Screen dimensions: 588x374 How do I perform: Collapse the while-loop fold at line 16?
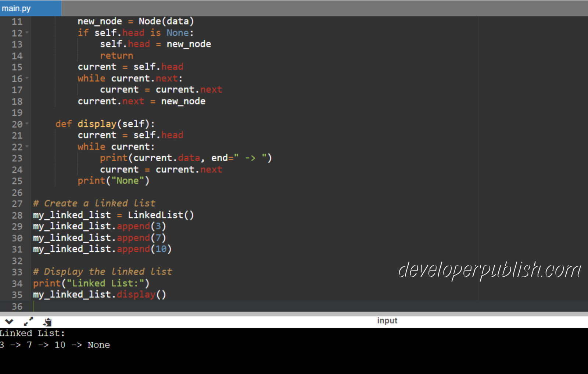point(27,78)
